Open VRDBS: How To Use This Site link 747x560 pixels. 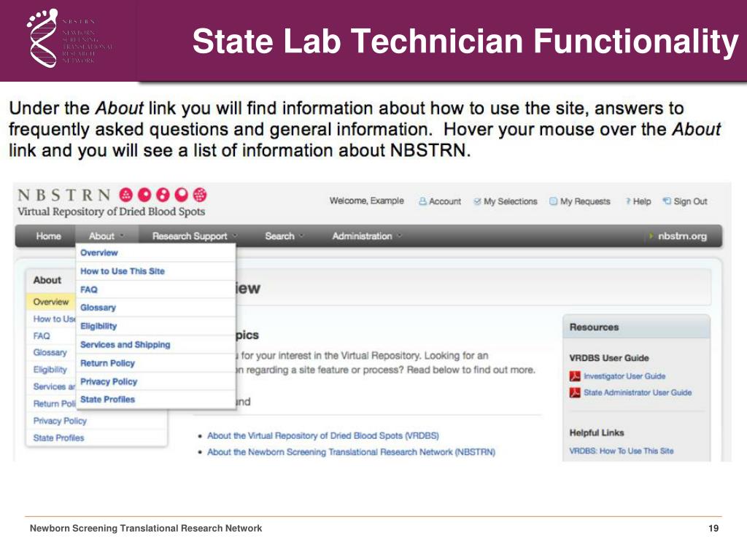click(622, 451)
